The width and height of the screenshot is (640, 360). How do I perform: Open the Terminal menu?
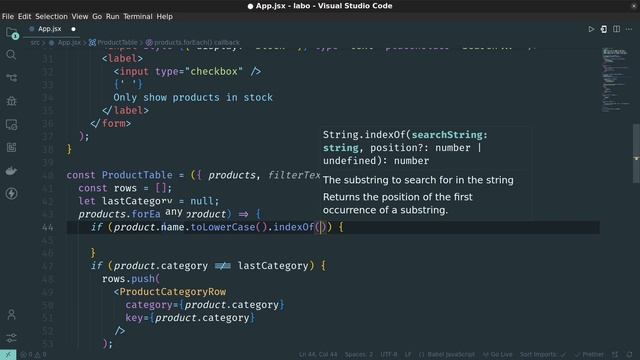tap(138, 16)
